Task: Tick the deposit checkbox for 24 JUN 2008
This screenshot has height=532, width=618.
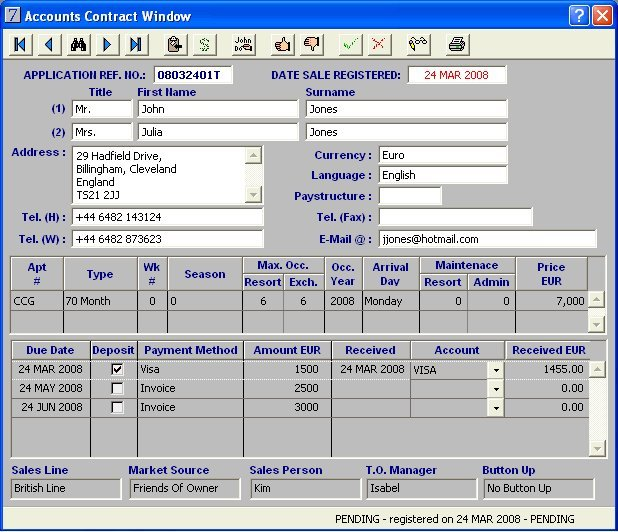Action: tap(118, 407)
